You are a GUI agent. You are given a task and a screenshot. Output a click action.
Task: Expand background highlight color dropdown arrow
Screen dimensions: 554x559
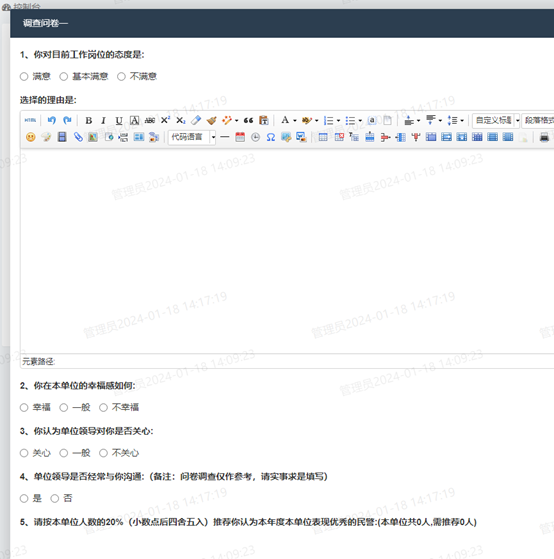point(316,120)
